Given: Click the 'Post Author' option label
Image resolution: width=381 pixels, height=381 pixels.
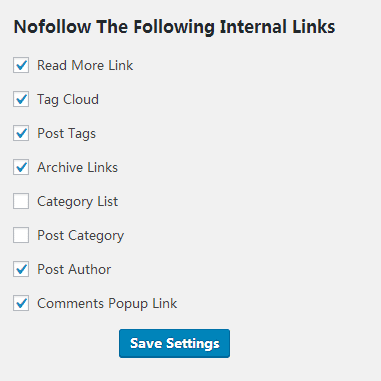Looking at the screenshot, I should tap(74, 269).
